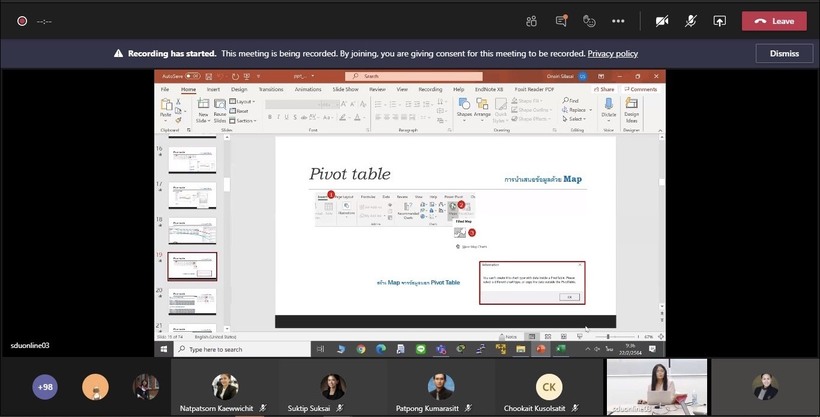Expand the Section dropdown
This screenshot has width=820, height=417.
point(244,120)
